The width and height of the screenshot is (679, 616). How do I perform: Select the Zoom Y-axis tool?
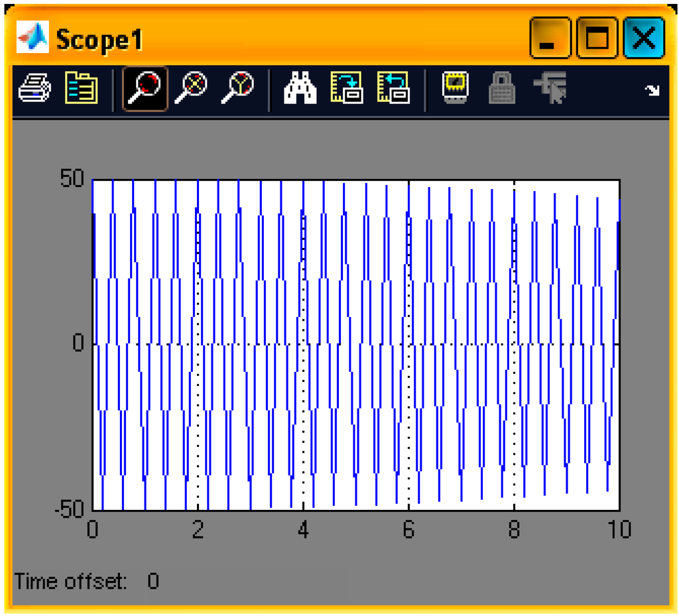(237, 89)
